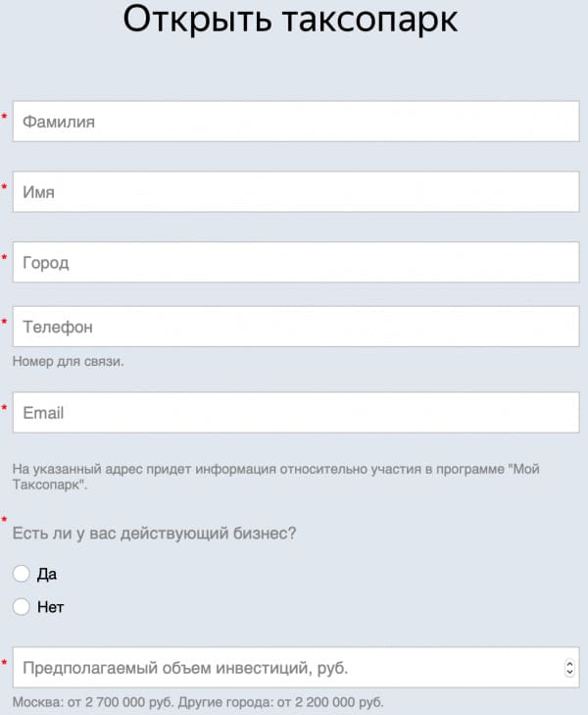Click into the Телефон field
This screenshot has height=715, width=588.
pyautogui.click(x=296, y=327)
